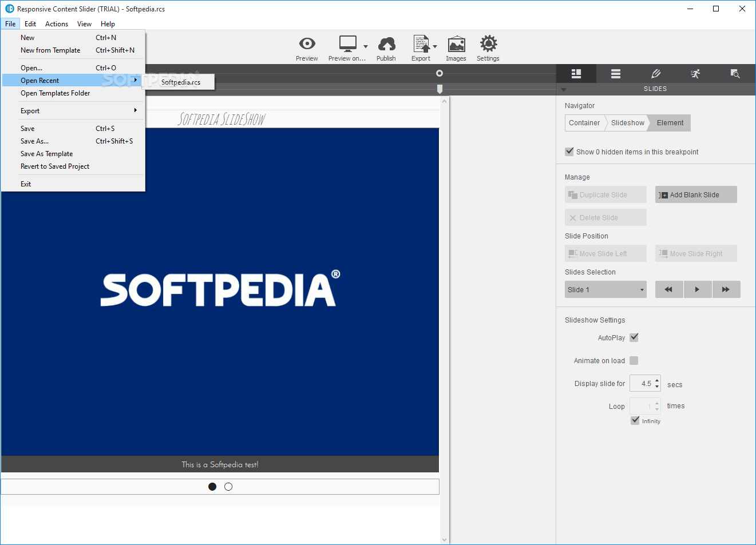Choose Open... from the File menu
The width and height of the screenshot is (756, 545).
[73, 68]
